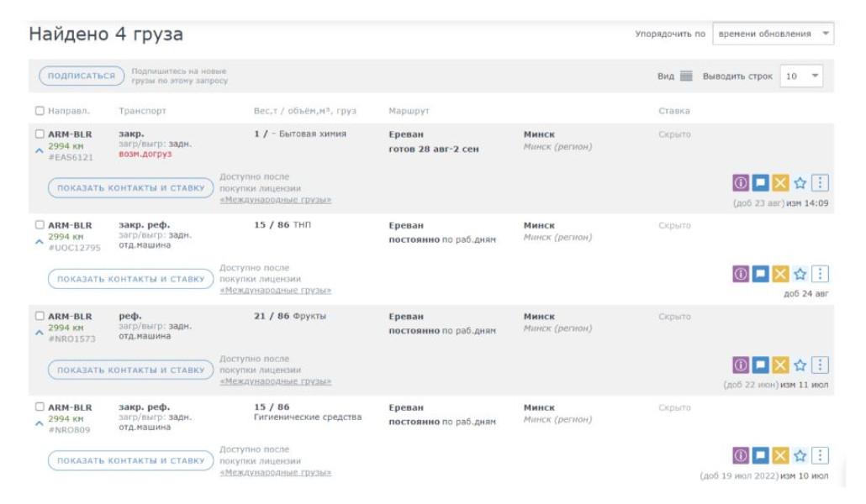
Task: Click the Ставка column header
Action: click(673, 111)
